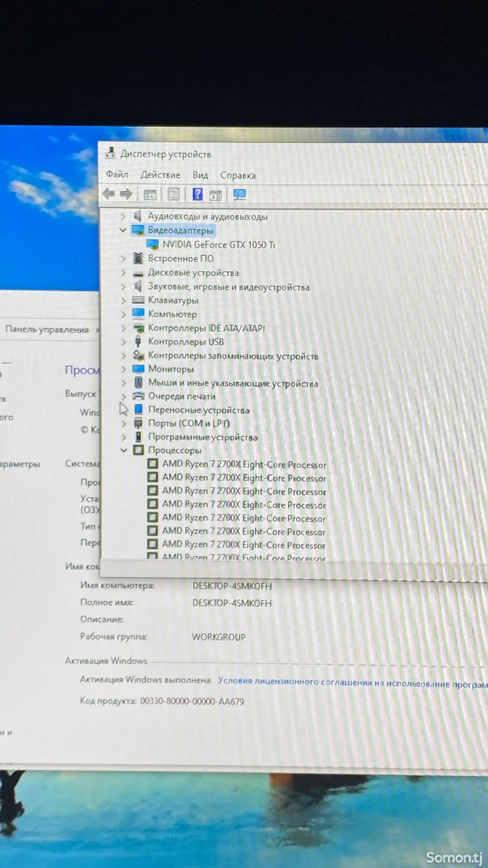Click the Активация Windows выполнена text

(x=145, y=680)
